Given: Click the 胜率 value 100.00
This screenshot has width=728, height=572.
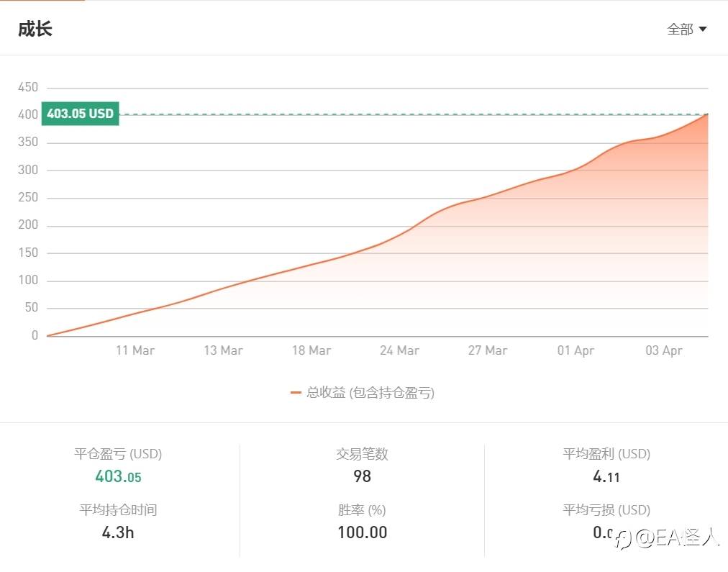Looking at the screenshot, I should [362, 533].
